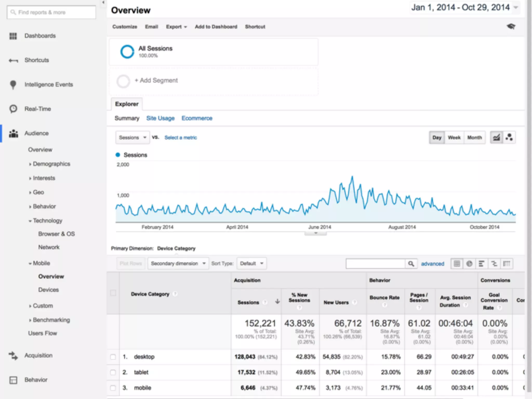Open the pivot table view icon

[x=507, y=264]
